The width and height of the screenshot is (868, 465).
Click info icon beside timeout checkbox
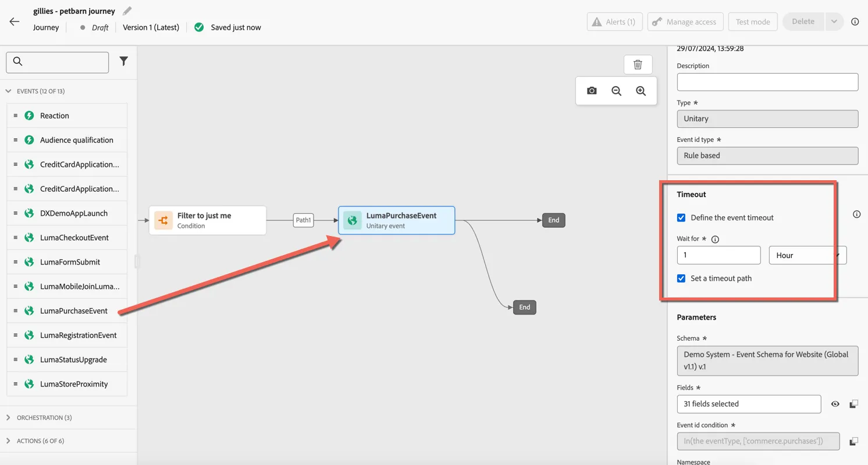pos(856,214)
